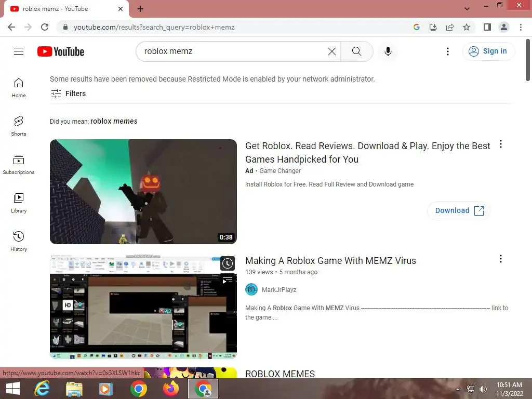
Task: Open the Windows Start menu
Action: 13,389
